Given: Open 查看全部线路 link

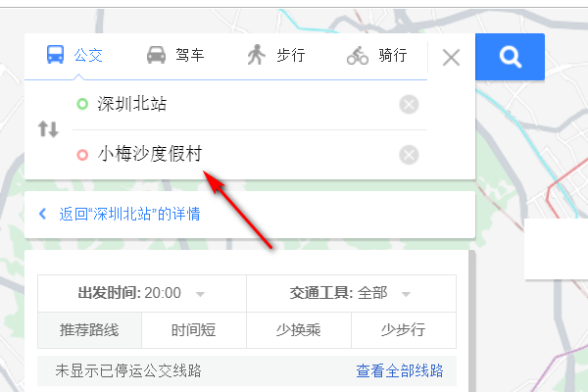Looking at the screenshot, I should tap(400, 370).
